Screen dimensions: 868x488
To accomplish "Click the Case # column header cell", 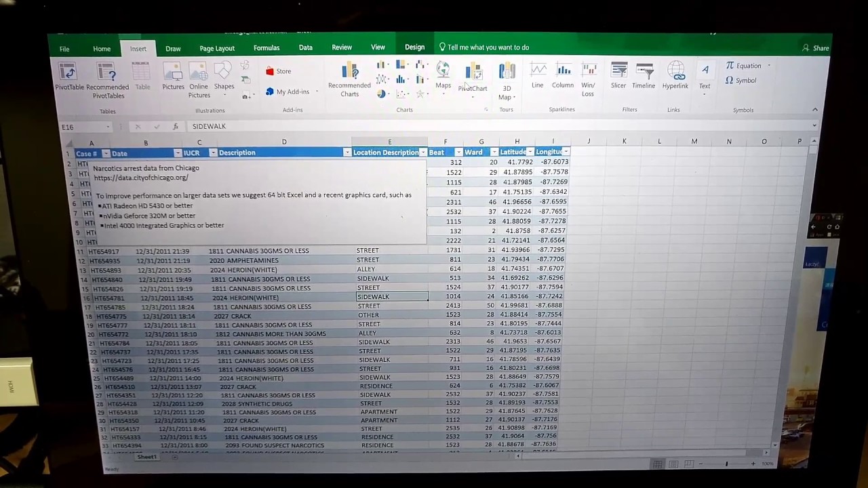I will (x=91, y=154).
